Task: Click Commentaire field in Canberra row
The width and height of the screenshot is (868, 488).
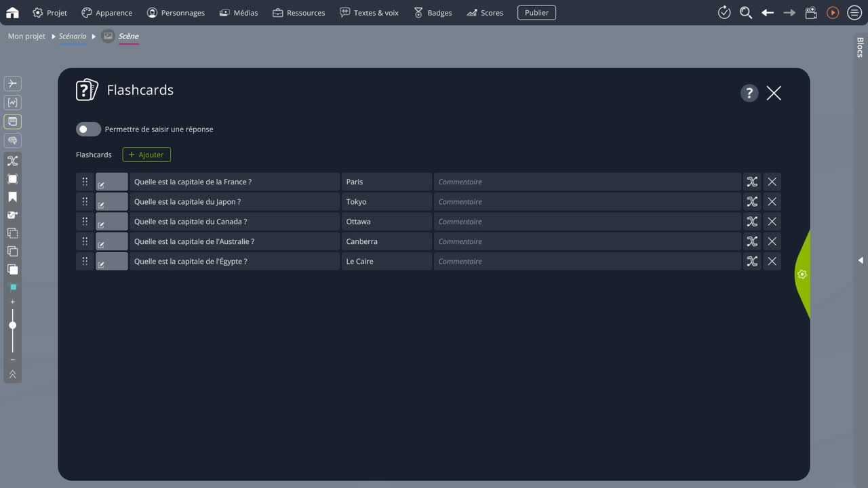Action: pyautogui.click(x=587, y=241)
